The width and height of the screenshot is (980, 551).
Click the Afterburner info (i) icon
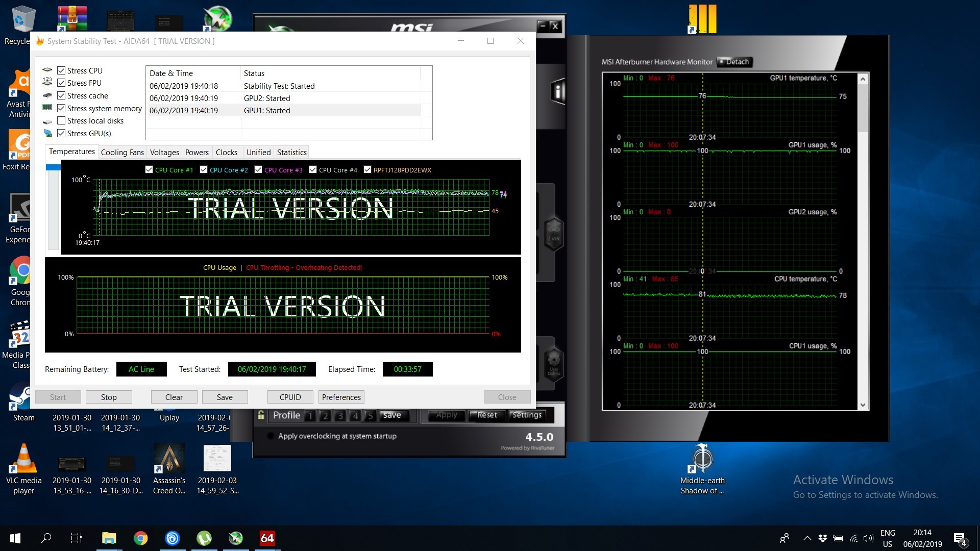point(558,92)
